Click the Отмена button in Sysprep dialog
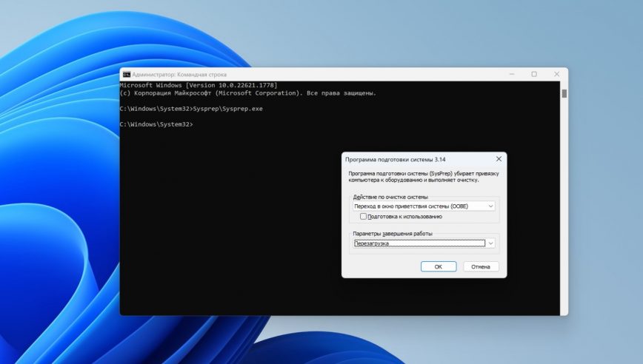643x364 pixels. tap(481, 266)
